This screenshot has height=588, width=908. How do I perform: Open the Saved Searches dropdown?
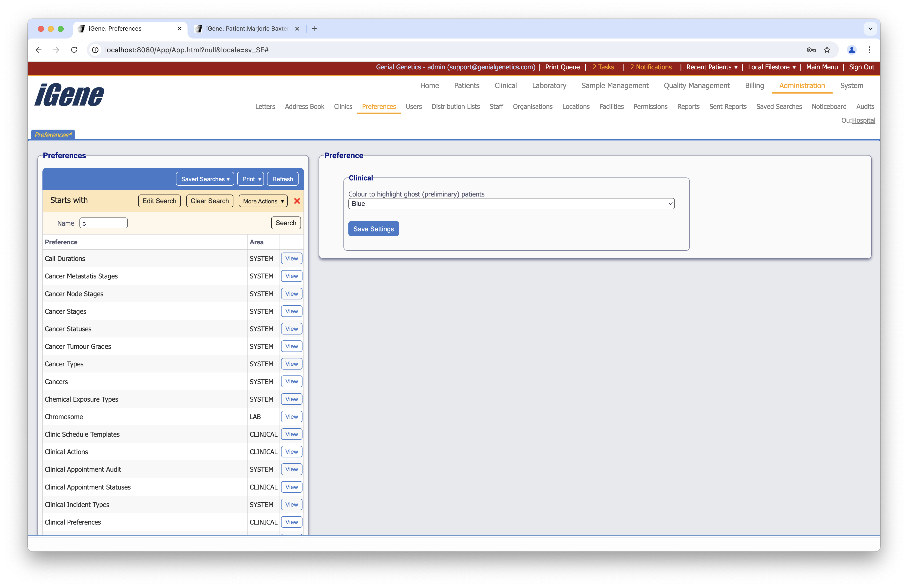(x=205, y=178)
